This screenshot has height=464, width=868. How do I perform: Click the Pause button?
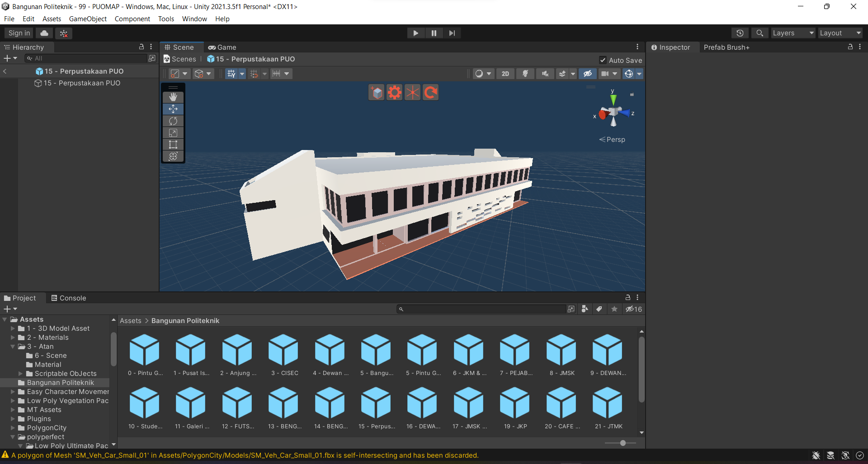[x=434, y=33]
